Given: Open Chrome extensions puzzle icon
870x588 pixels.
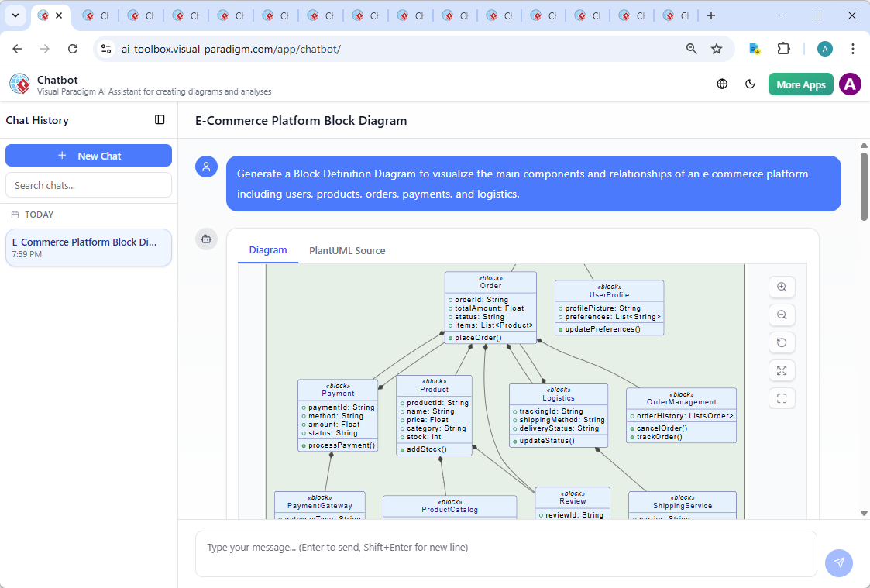Looking at the screenshot, I should pyautogui.click(x=783, y=48).
